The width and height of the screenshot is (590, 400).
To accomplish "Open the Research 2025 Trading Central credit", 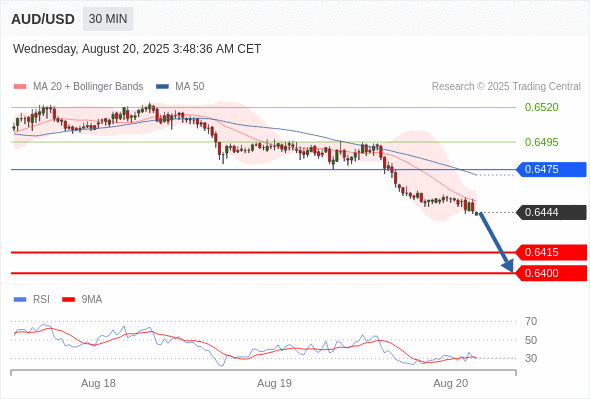I will 506,87.
